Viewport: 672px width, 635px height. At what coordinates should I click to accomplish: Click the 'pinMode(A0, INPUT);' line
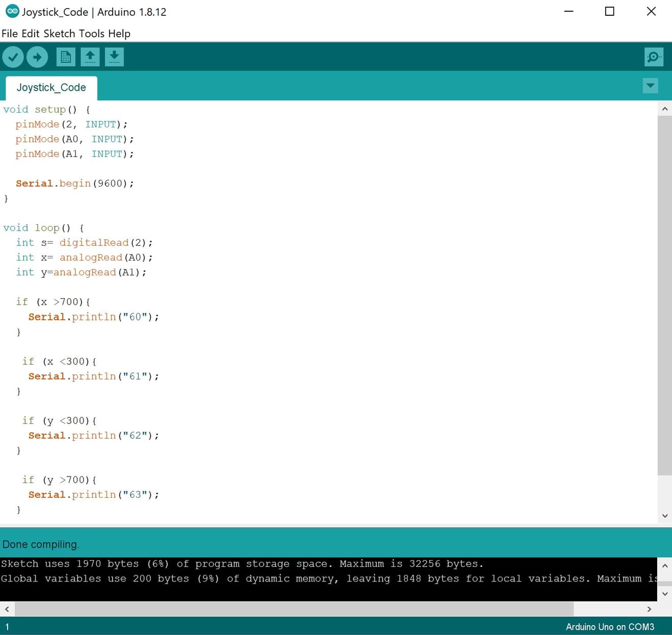[x=74, y=139]
